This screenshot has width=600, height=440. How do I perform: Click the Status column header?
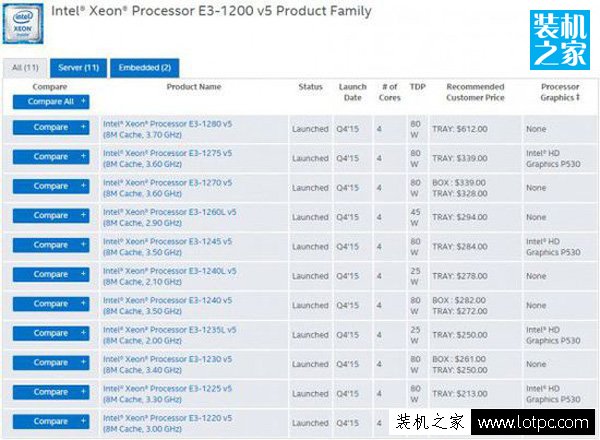coord(311,87)
